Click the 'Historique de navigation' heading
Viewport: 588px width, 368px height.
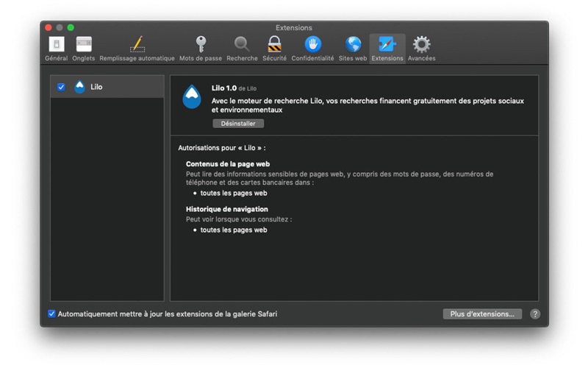coord(227,209)
